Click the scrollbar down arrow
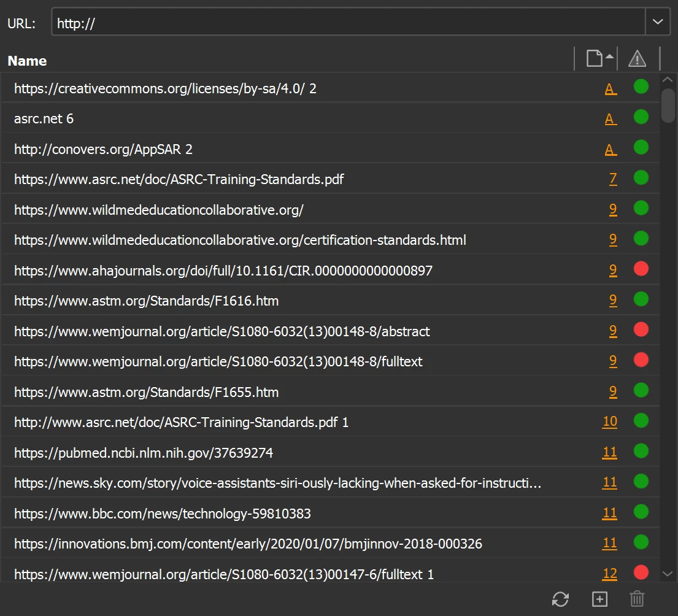 (x=668, y=574)
